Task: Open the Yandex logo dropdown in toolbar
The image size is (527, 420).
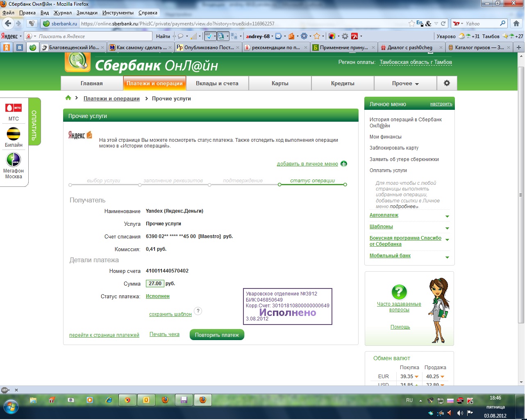Action: (11, 36)
